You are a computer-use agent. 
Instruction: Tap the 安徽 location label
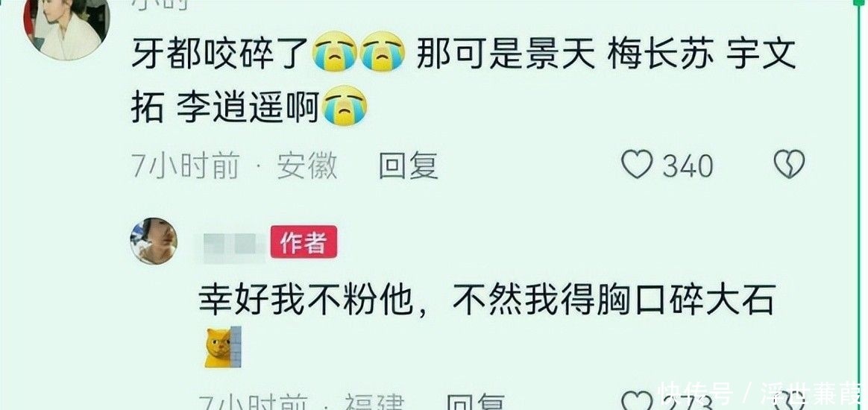tap(307, 165)
